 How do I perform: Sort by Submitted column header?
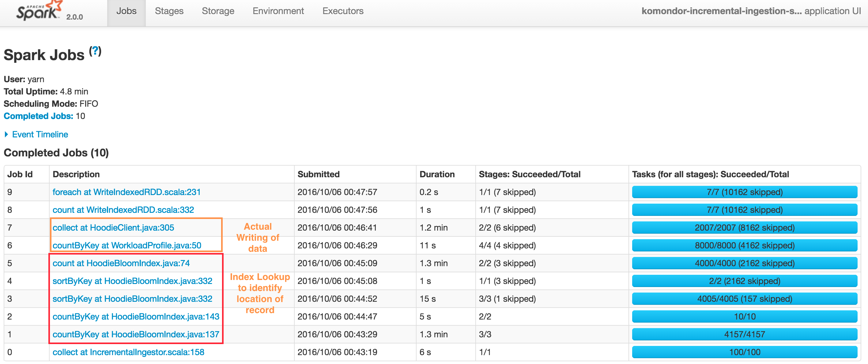click(318, 174)
